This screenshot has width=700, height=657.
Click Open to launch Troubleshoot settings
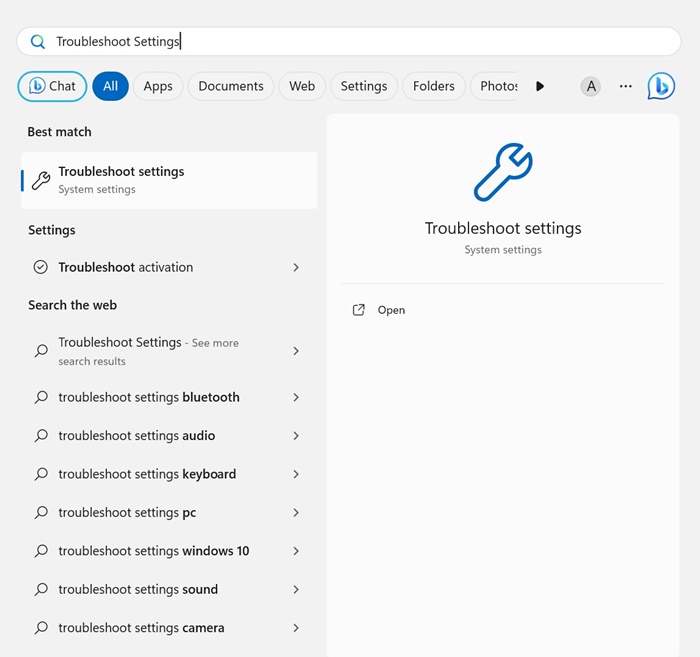(x=391, y=310)
